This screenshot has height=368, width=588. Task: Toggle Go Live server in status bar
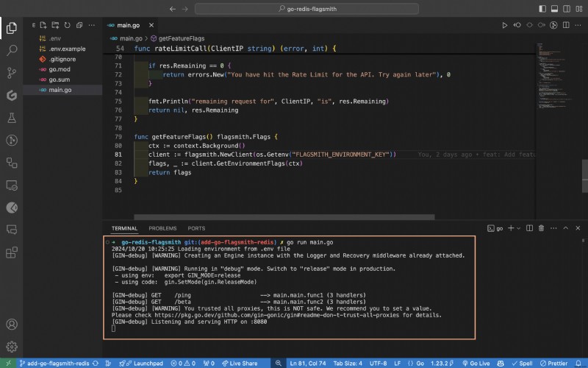pos(476,363)
